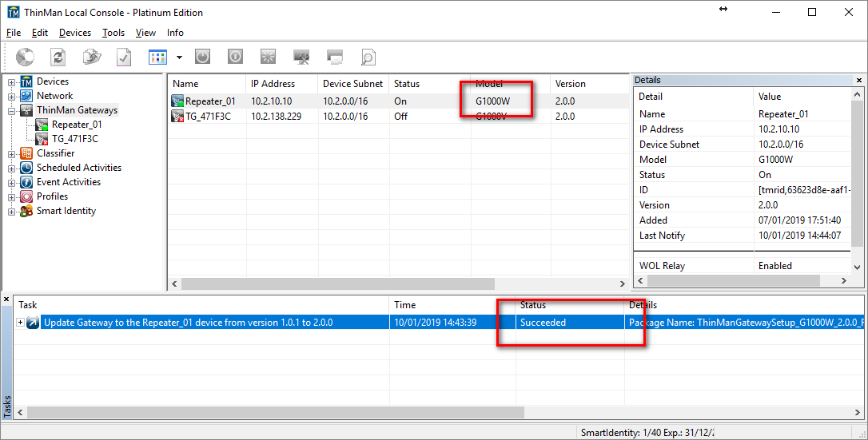Viewport: 868px width, 440px height.
Task: Expand the Scheduled Activities tree node
Action: [x=12, y=168]
